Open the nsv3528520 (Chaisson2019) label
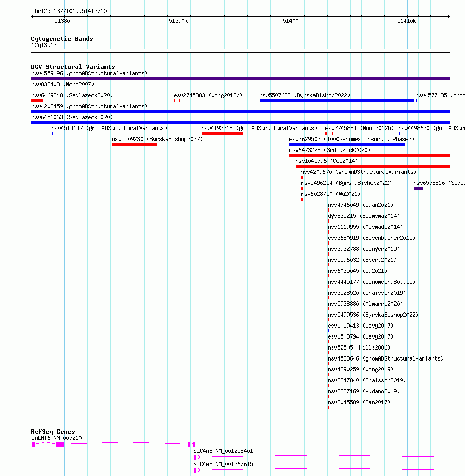 [x=367, y=292]
